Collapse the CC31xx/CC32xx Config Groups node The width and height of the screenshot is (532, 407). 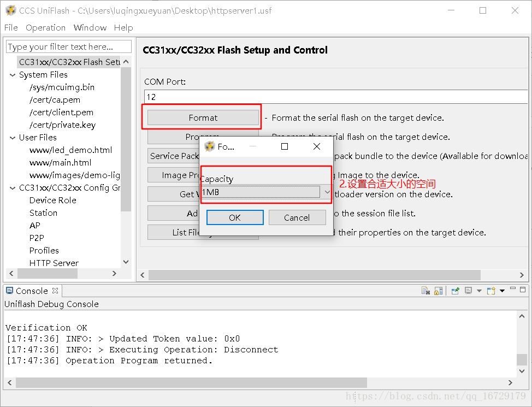(x=13, y=188)
